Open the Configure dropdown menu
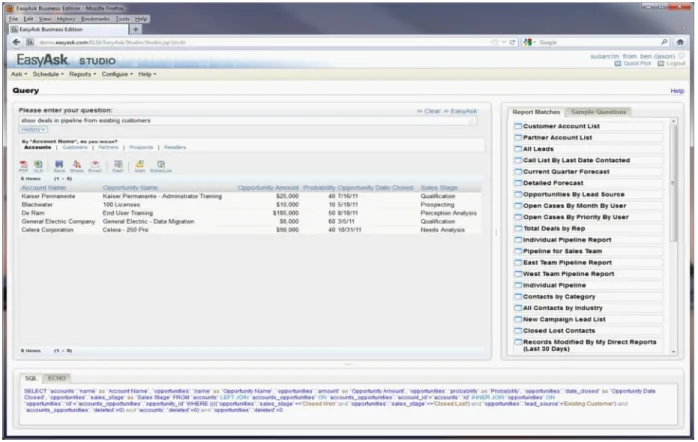Viewport: 698px width, 442px height. pos(118,74)
